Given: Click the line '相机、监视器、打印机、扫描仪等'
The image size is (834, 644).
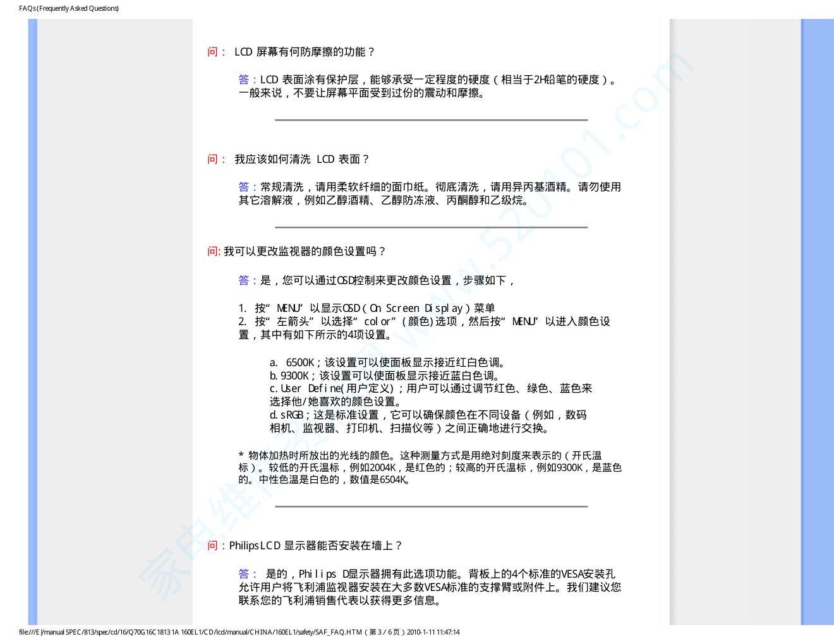Looking at the screenshot, I should click(411, 428).
